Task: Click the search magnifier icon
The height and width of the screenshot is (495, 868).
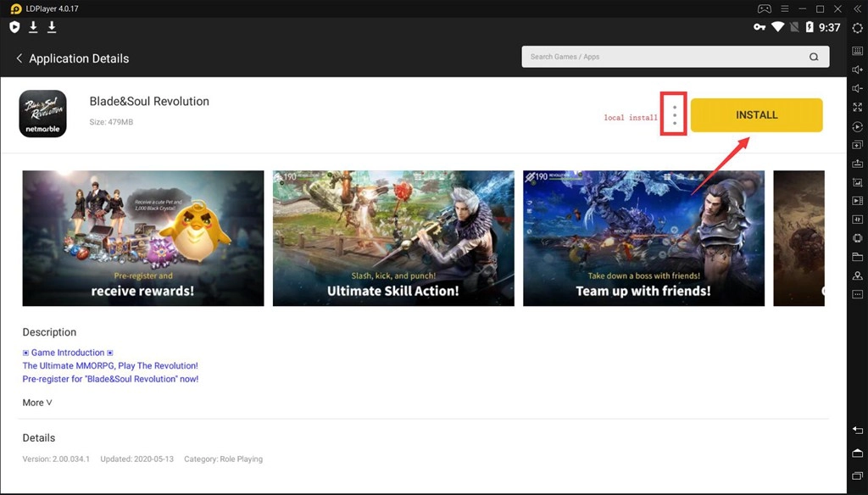Action: tap(814, 57)
